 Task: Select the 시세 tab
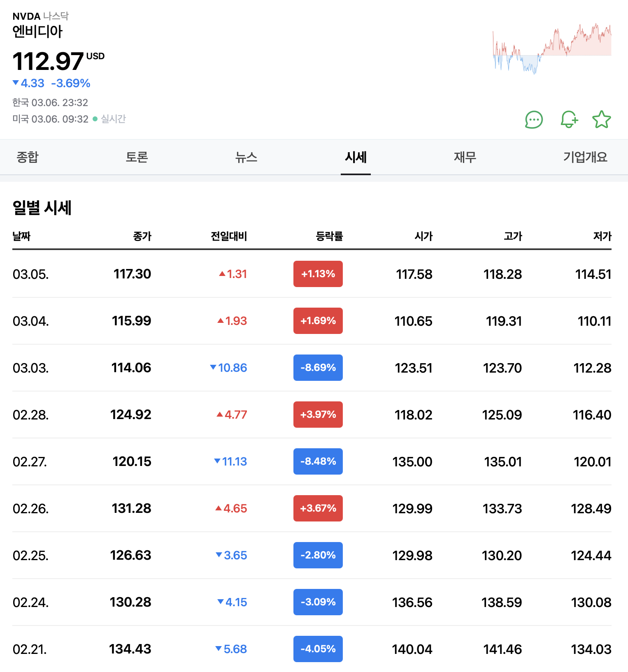click(x=356, y=157)
